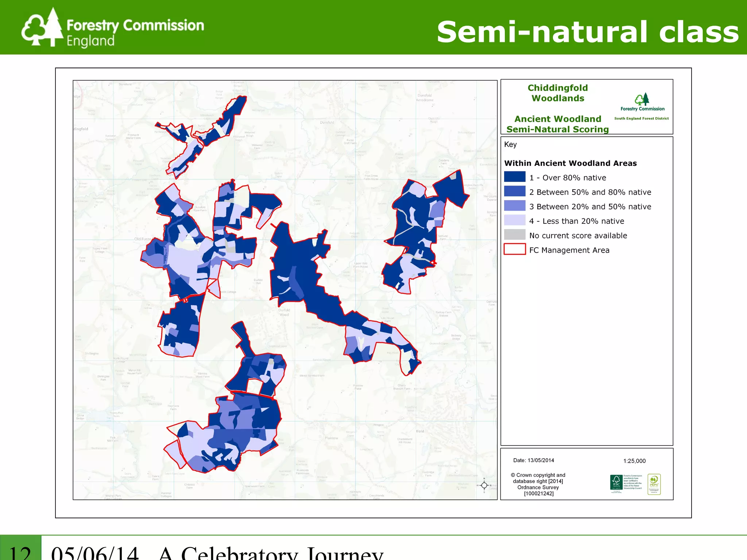Click the 'A Celebratory Journey' footer text
Image resolution: width=747 pixels, height=560 pixels.
click(x=271, y=553)
